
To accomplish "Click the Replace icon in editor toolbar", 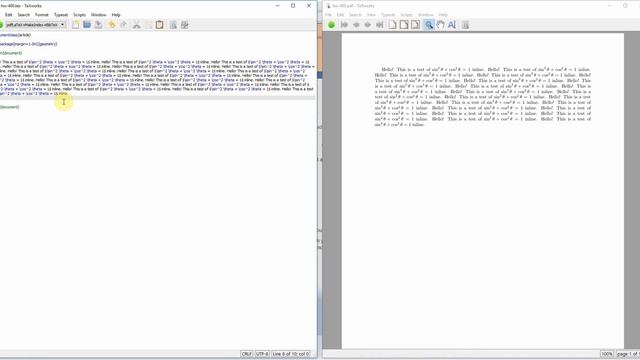I will [184, 25].
